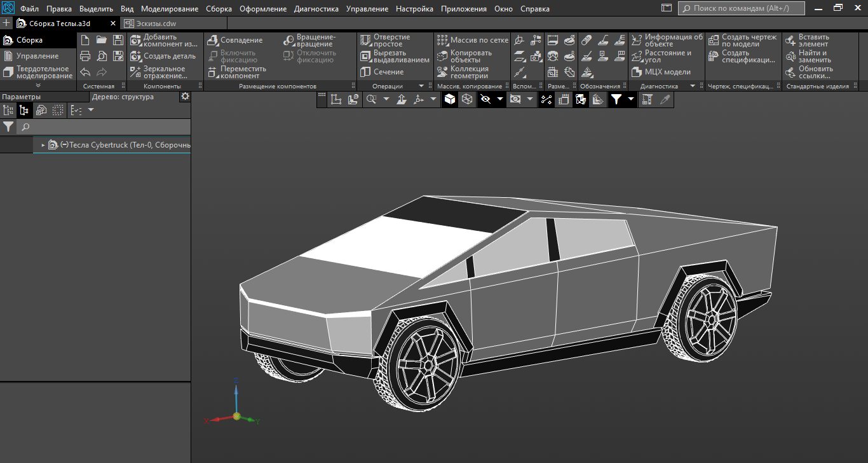Toggle first tree view mode icon

pyautogui.click(x=8, y=110)
